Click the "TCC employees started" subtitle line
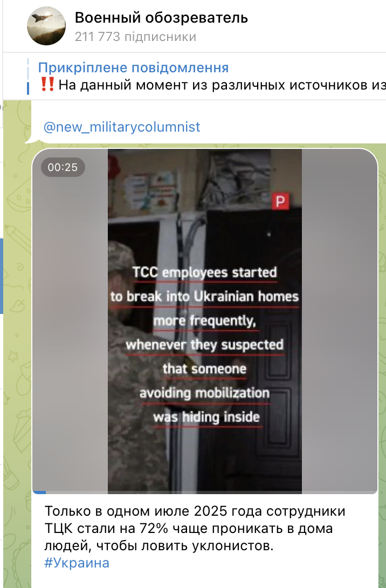This screenshot has width=386, height=588. [205, 272]
